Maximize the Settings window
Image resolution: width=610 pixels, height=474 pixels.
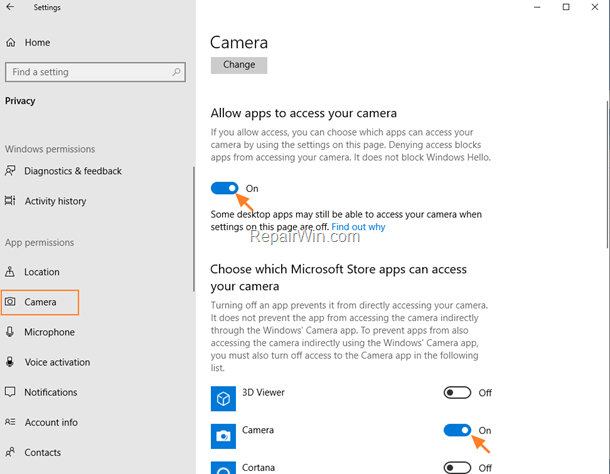(566, 7)
